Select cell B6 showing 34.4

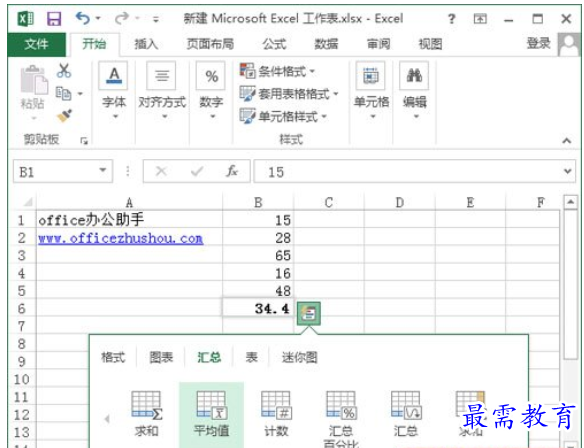pyautogui.click(x=258, y=308)
